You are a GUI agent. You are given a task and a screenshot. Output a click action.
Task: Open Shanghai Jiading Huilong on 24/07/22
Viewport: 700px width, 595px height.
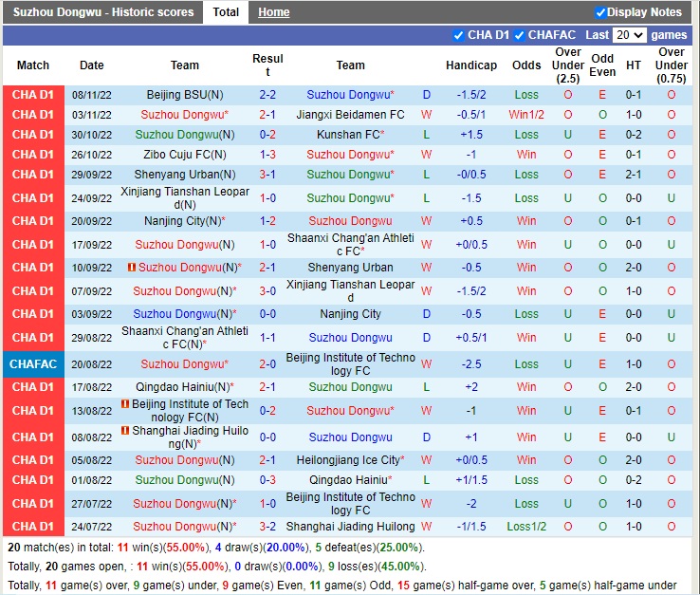tap(350, 527)
